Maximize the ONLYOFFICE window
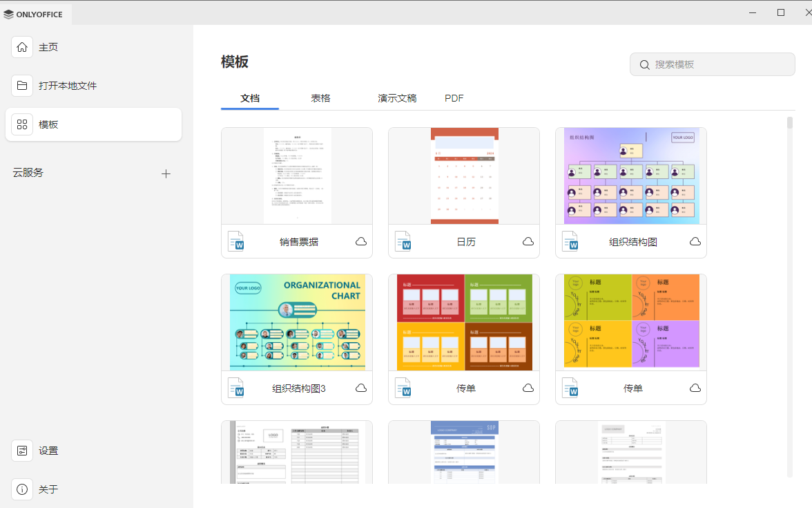Viewport: 812px width, 508px height. click(x=781, y=12)
